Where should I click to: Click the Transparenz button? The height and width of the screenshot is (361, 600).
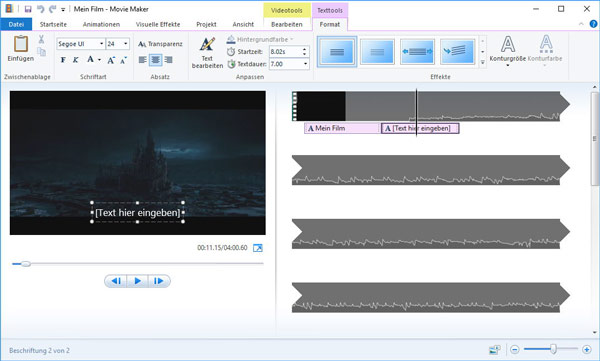pos(160,44)
